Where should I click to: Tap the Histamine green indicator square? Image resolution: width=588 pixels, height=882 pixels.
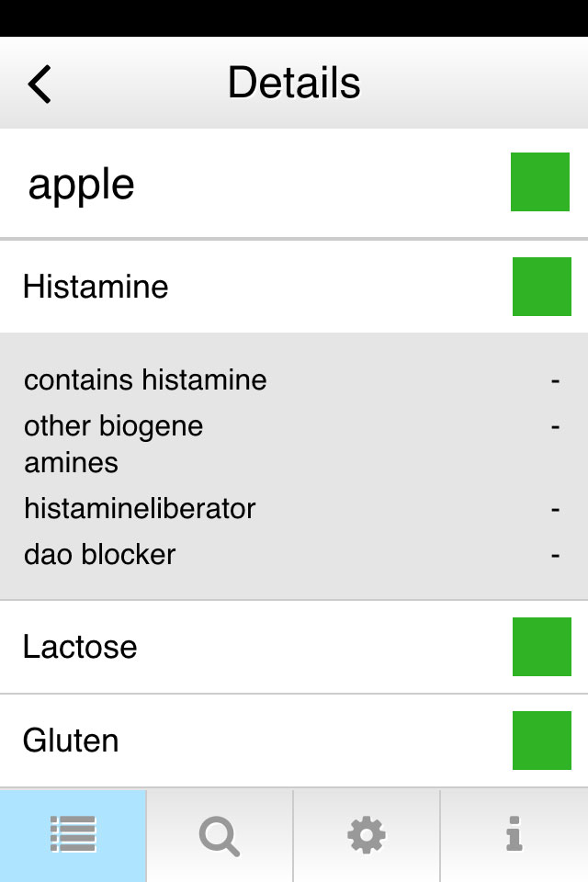(x=542, y=287)
